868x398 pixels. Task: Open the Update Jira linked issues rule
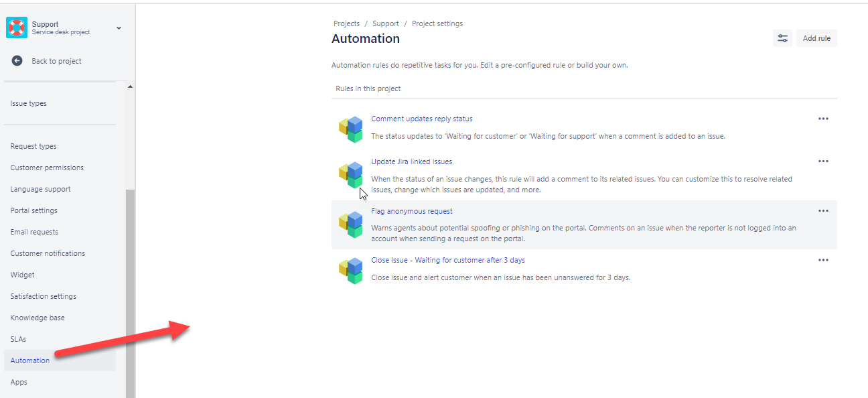[411, 161]
